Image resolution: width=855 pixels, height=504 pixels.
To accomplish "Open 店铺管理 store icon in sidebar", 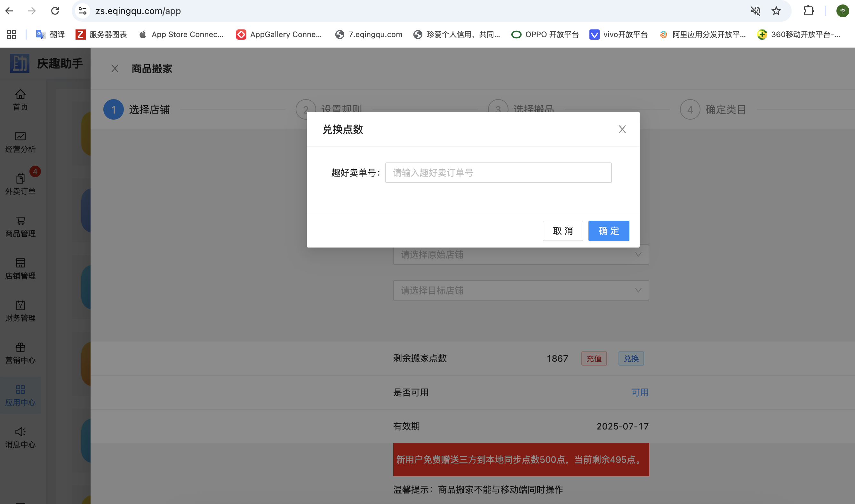I will tap(20, 263).
